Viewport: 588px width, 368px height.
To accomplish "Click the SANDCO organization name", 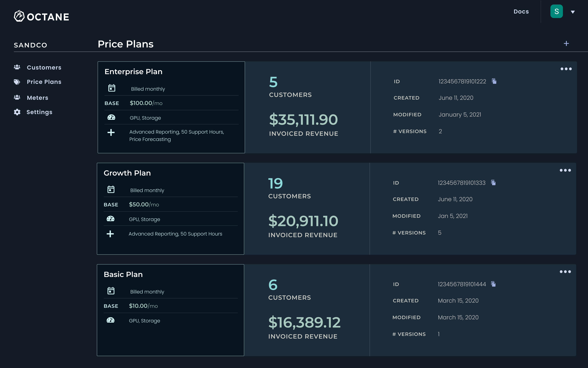I will tap(30, 45).
